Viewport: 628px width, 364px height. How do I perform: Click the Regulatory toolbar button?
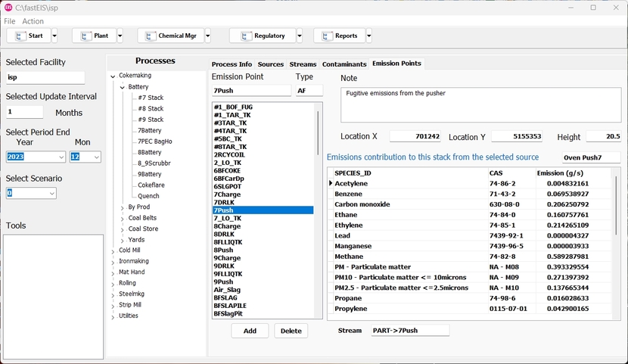tap(263, 36)
